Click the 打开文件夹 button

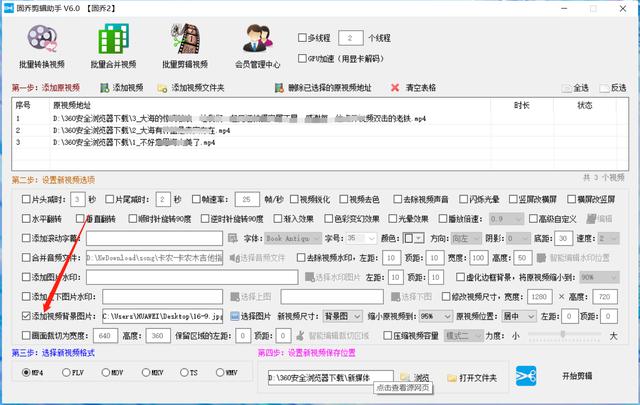click(x=472, y=378)
